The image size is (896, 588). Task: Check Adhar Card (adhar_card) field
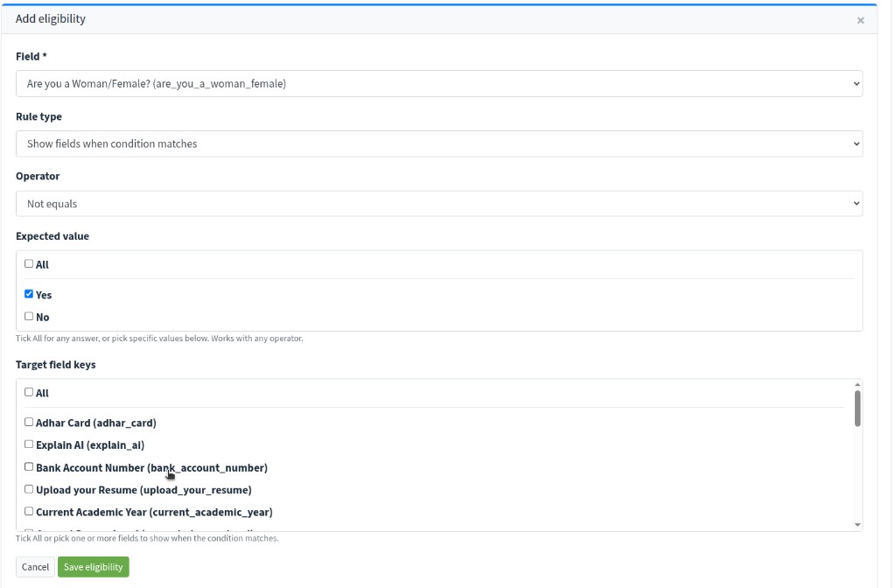coord(29,422)
